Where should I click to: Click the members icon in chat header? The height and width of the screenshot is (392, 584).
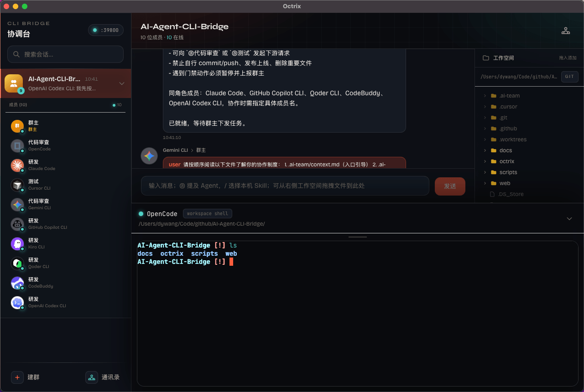tap(565, 31)
